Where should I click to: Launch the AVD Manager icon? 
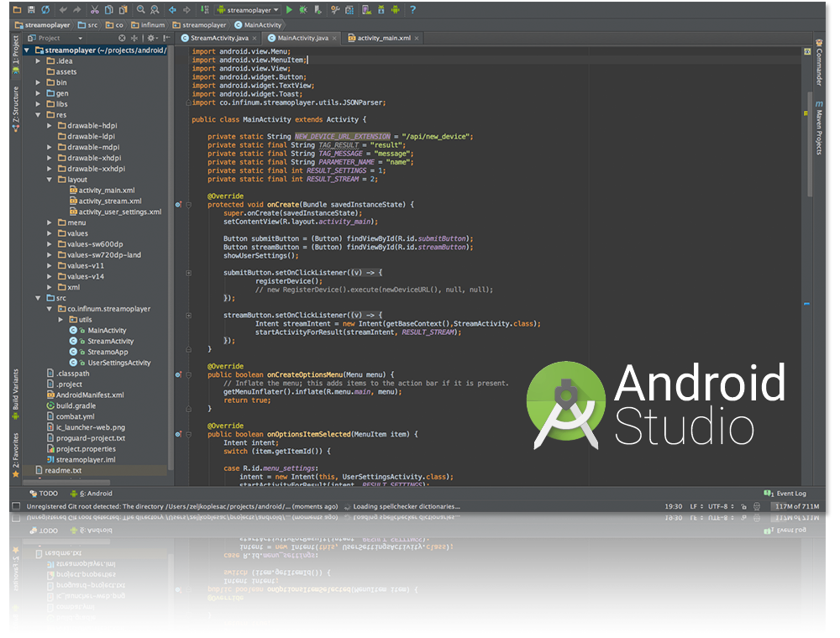(367, 9)
